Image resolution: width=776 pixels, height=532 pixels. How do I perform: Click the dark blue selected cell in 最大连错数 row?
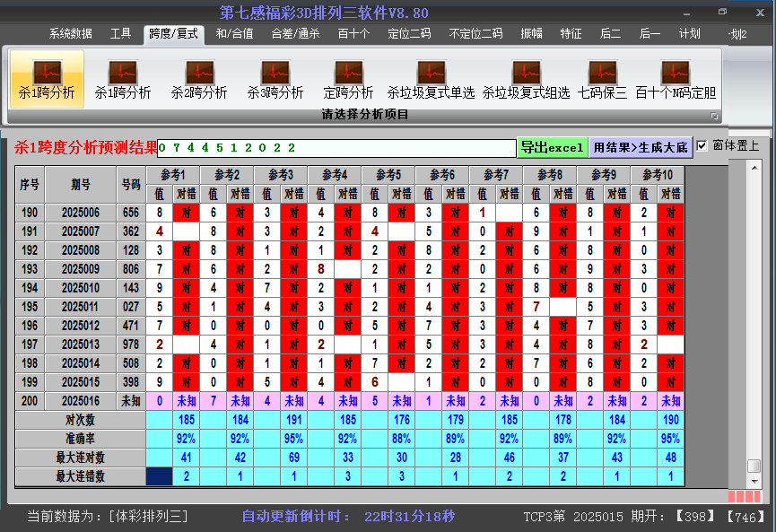click(x=160, y=476)
